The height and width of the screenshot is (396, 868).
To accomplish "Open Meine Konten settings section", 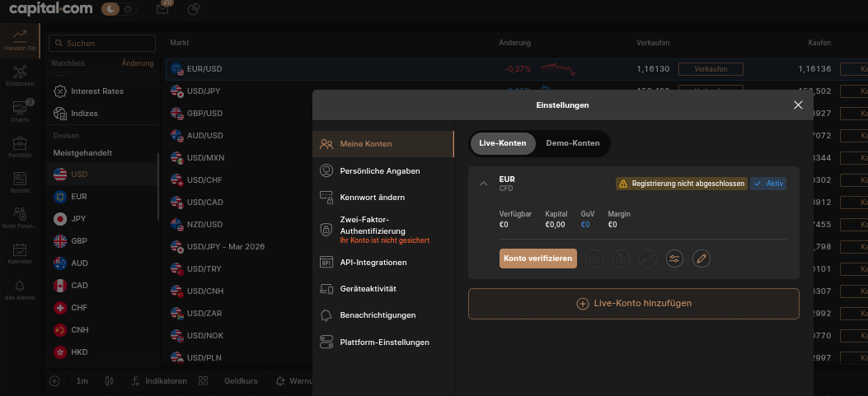I will 383,144.
